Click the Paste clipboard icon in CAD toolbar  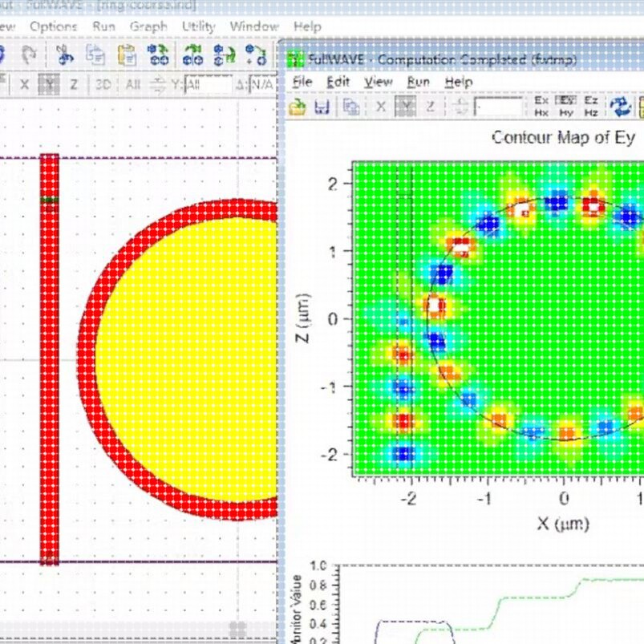(x=127, y=55)
